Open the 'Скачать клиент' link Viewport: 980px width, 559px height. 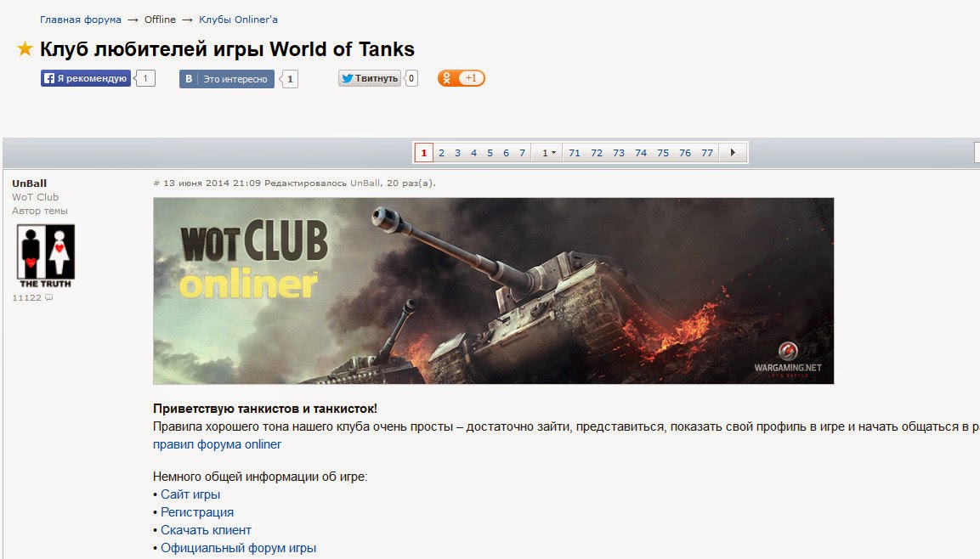(x=206, y=529)
